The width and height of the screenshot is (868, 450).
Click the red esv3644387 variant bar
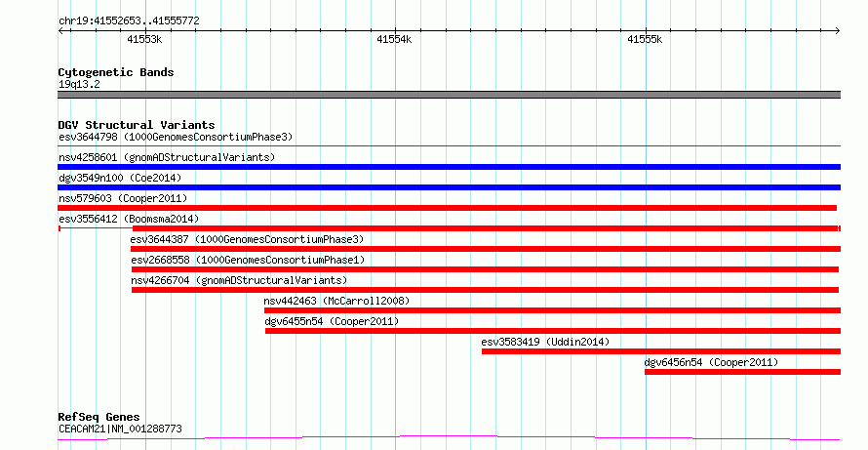pos(486,249)
